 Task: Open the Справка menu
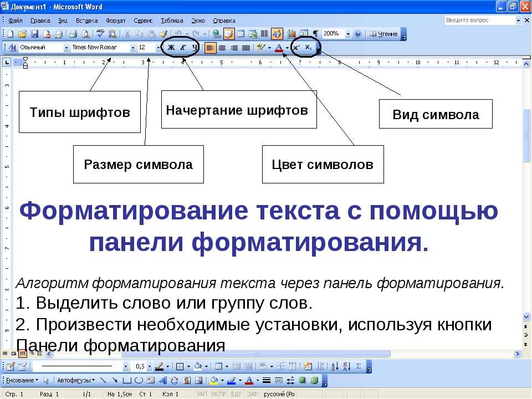tap(224, 21)
